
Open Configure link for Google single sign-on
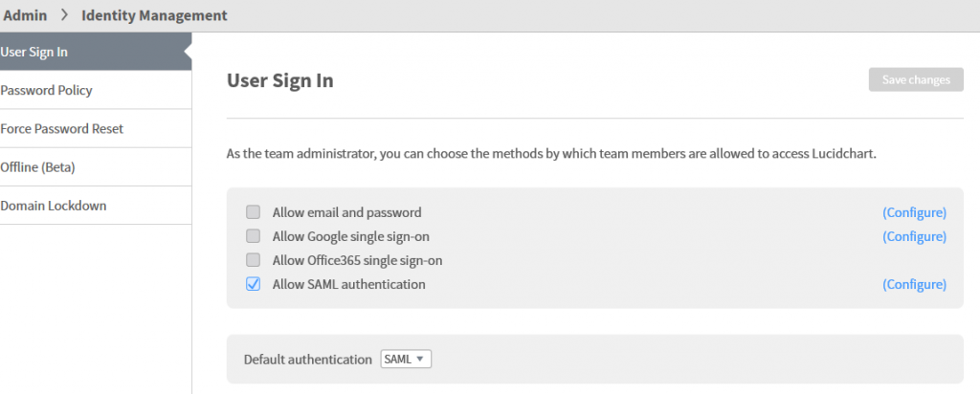(914, 236)
